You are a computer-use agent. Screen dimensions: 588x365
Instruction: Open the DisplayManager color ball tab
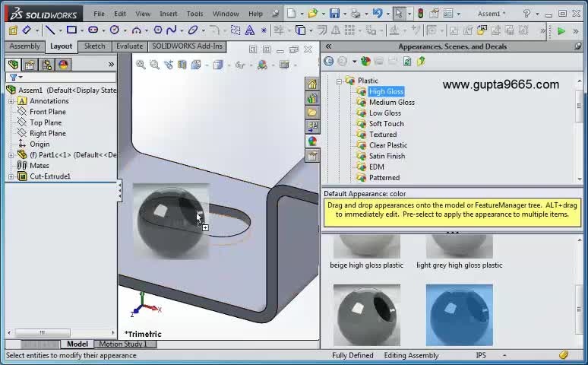coord(63,65)
